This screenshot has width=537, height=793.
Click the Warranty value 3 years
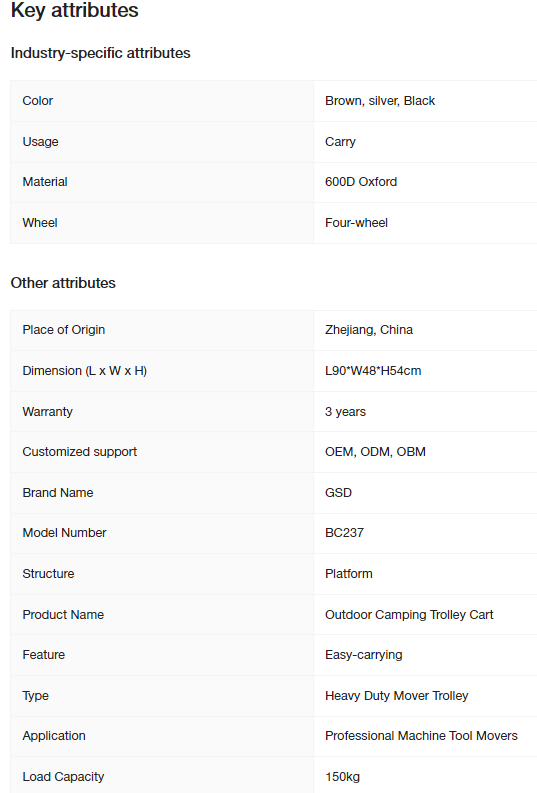pos(345,412)
